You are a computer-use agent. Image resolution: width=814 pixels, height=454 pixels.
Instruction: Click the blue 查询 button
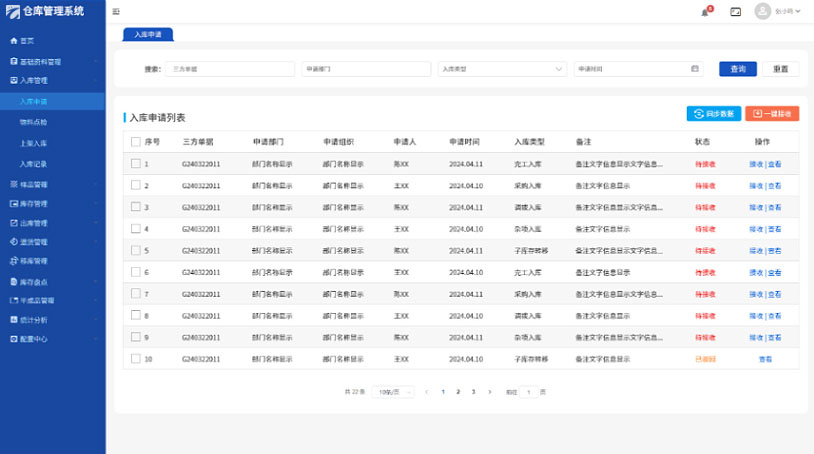tap(738, 69)
